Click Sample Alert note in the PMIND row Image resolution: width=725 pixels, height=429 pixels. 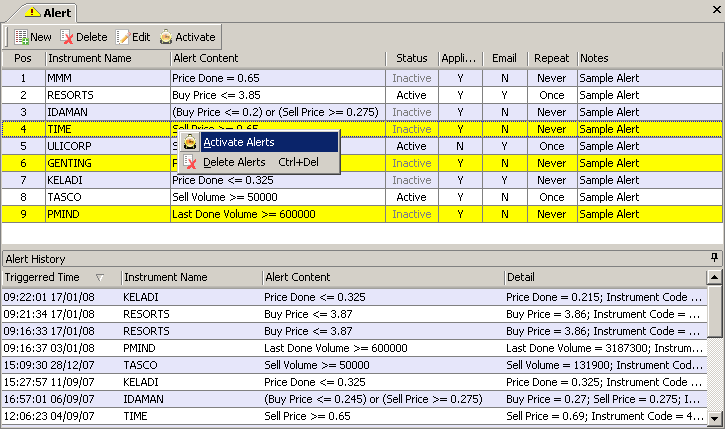609,214
